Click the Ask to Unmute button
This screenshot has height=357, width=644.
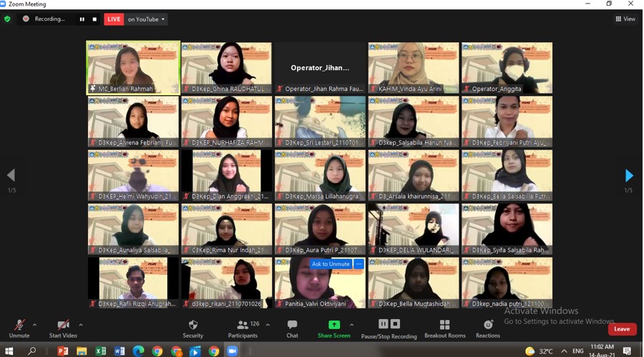pyautogui.click(x=331, y=264)
